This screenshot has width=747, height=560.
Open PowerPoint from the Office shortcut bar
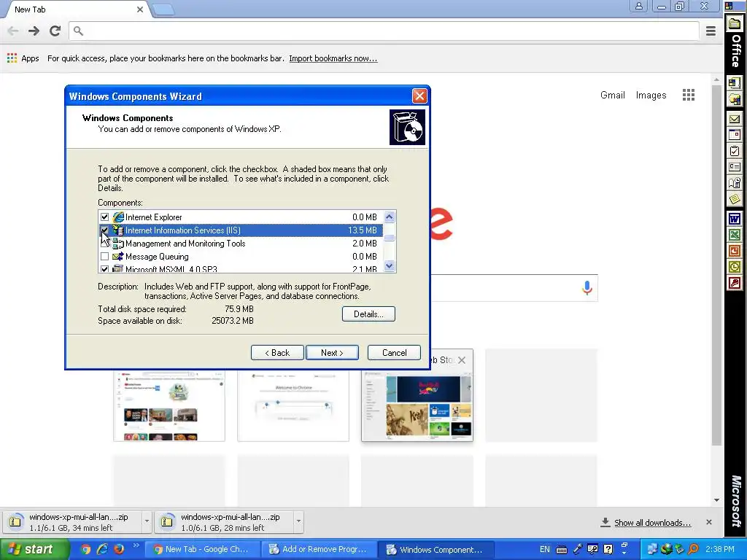point(734,251)
